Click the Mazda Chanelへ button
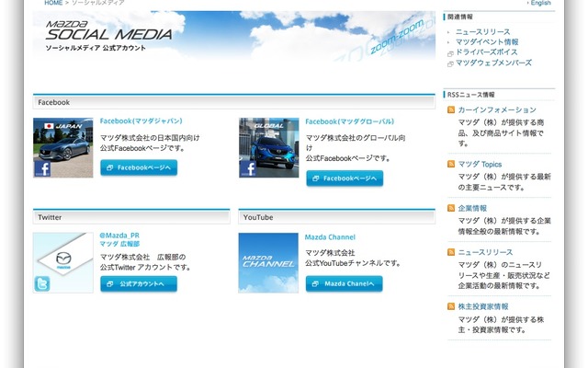The image size is (588, 368). pyautogui.click(x=345, y=284)
